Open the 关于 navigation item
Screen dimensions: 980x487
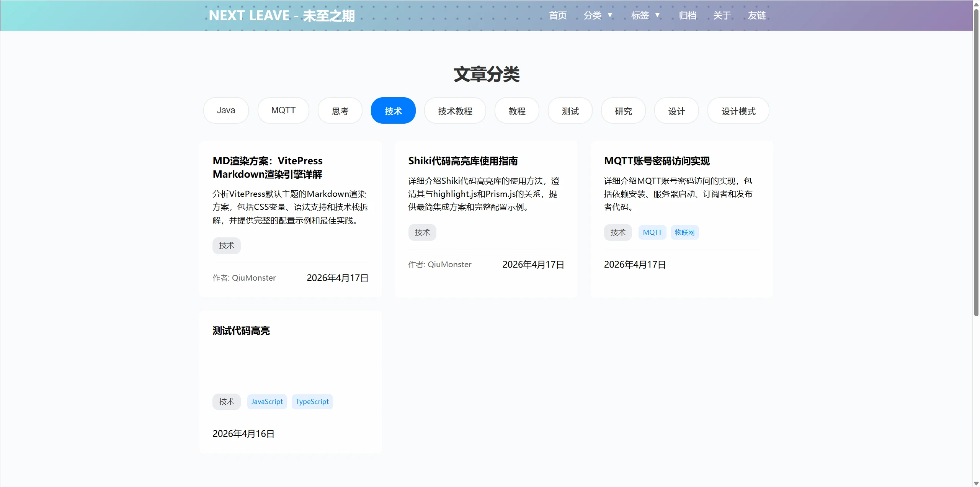(x=722, y=15)
